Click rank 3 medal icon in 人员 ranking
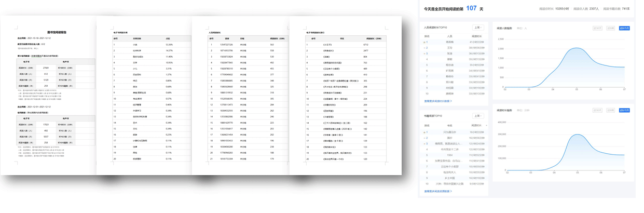Viewport: 644px width, 213px height. pos(426,54)
